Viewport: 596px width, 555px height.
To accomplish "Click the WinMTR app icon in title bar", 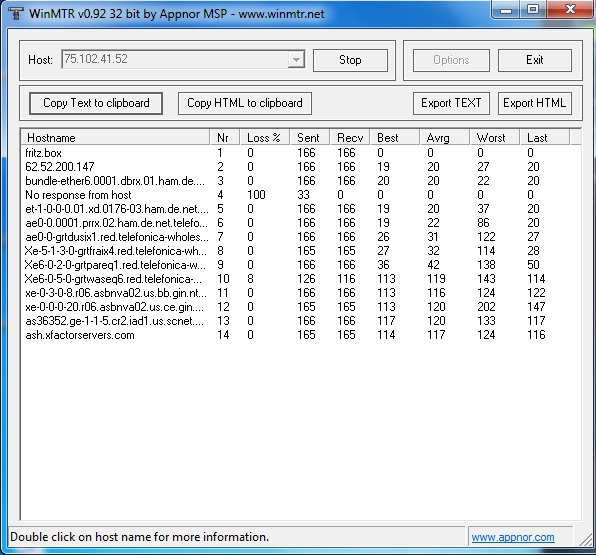I will [x=16, y=13].
